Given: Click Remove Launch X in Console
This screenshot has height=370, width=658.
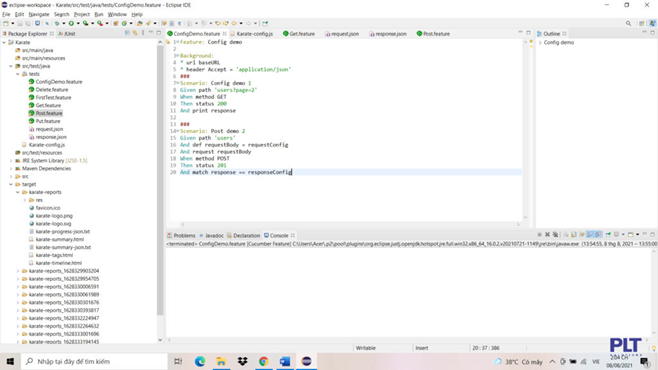Looking at the screenshot, I should (x=547, y=235).
